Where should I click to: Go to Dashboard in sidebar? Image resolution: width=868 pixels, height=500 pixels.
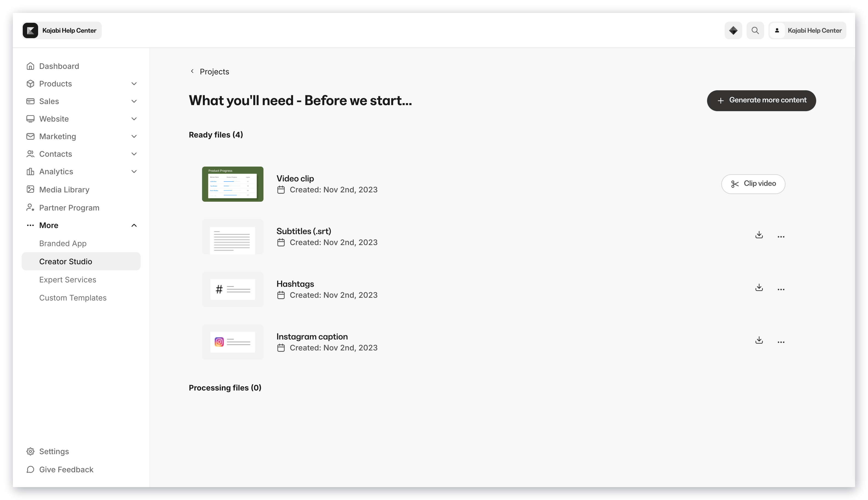click(x=81, y=66)
